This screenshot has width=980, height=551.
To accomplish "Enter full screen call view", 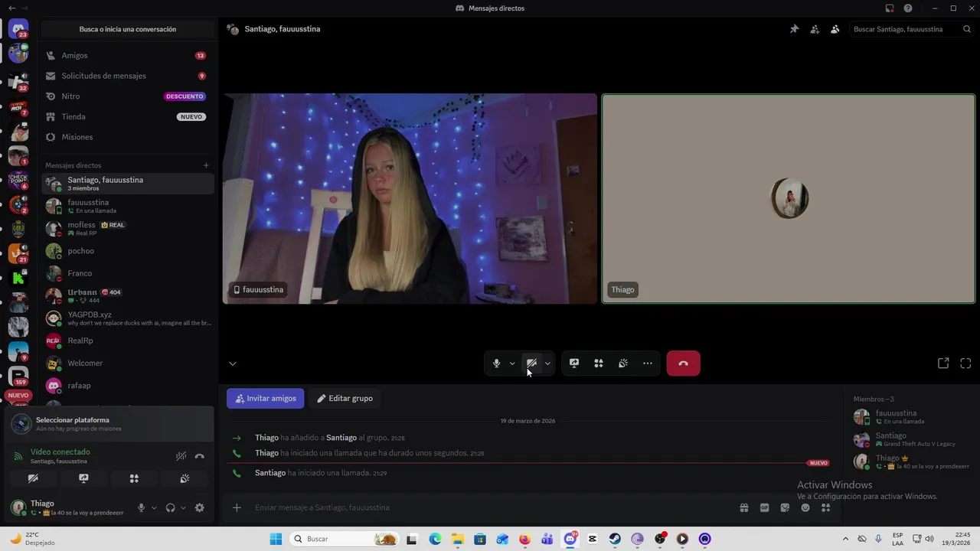I will pyautogui.click(x=965, y=364).
